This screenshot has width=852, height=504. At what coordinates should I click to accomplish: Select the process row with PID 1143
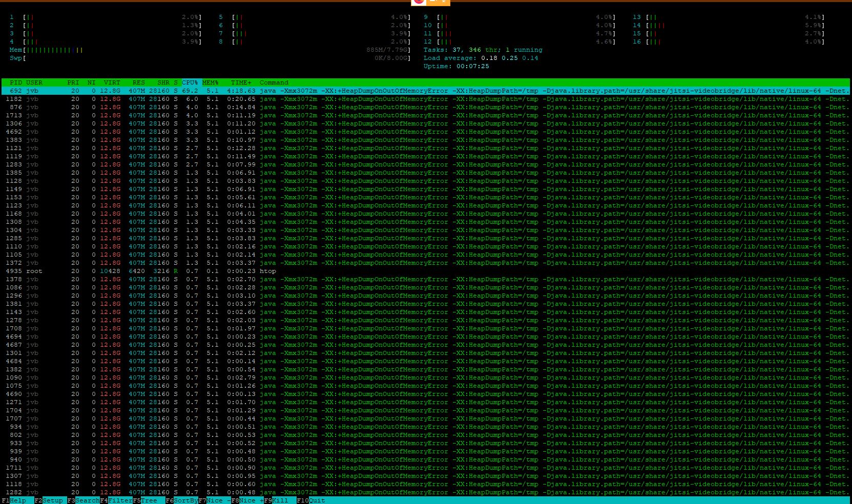pyautogui.click(x=426, y=312)
